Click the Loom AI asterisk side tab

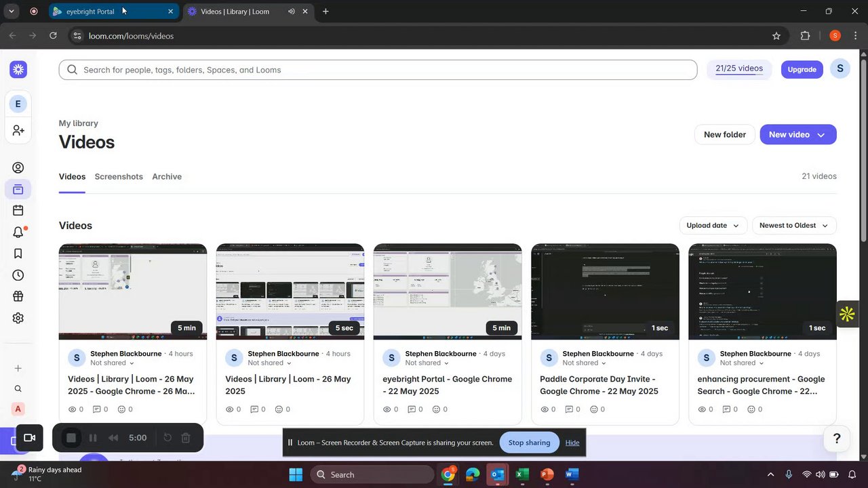(x=847, y=314)
